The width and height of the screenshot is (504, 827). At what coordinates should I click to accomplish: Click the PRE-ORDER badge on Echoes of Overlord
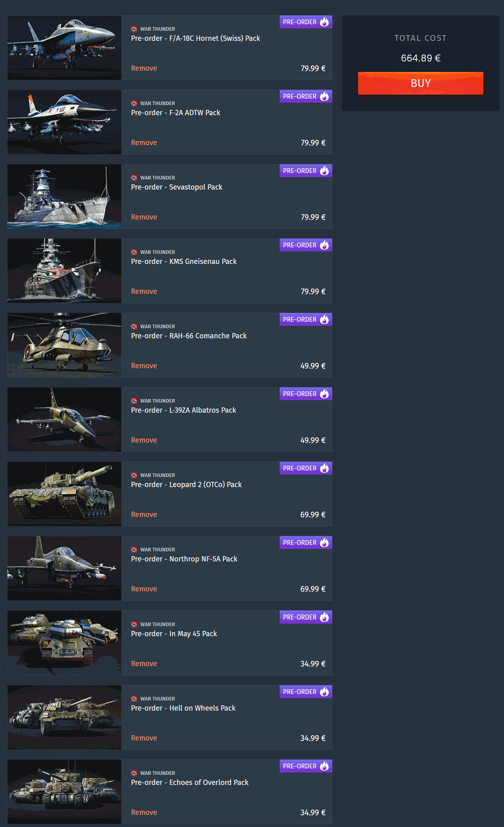pyautogui.click(x=306, y=766)
